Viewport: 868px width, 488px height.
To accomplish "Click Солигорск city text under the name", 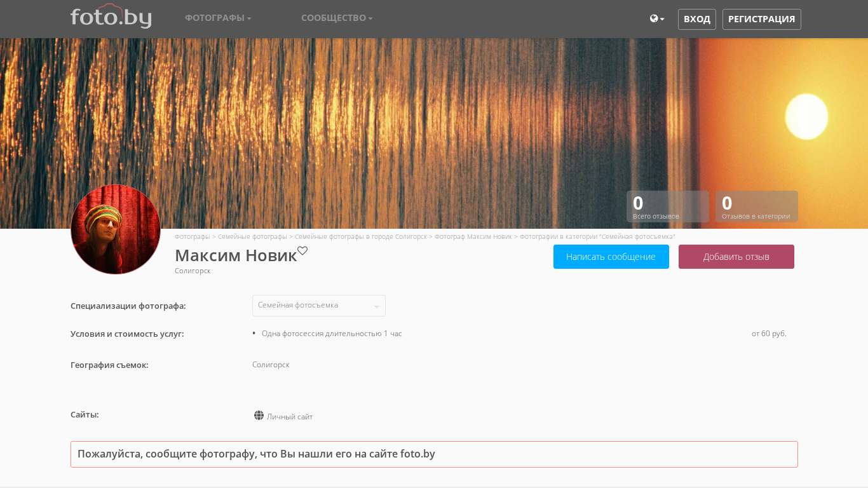I will tap(193, 271).
